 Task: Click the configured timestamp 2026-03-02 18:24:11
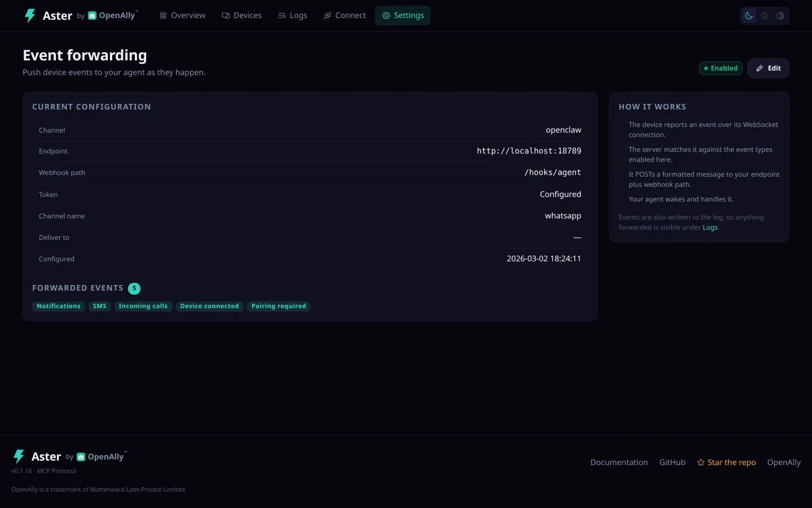[x=544, y=259]
